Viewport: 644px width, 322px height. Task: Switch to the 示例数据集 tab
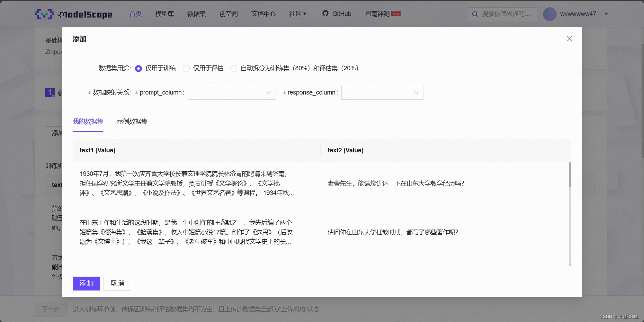click(x=132, y=122)
